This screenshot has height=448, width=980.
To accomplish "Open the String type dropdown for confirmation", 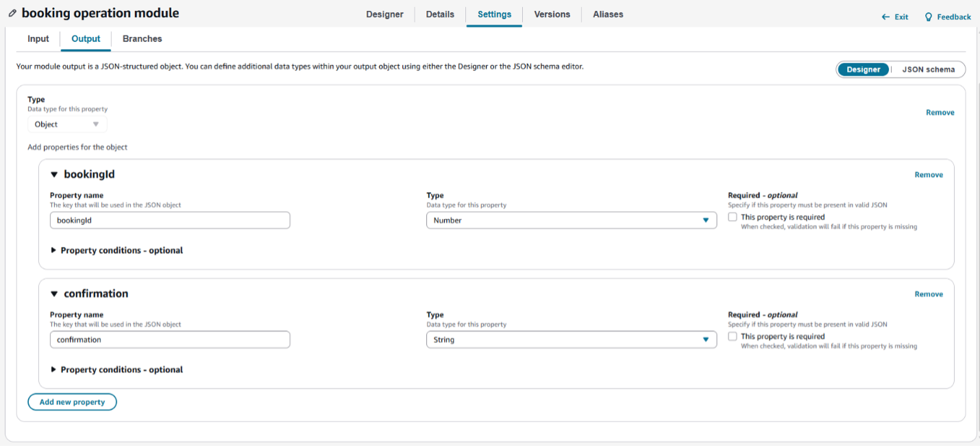I will [x=571, y=340].
